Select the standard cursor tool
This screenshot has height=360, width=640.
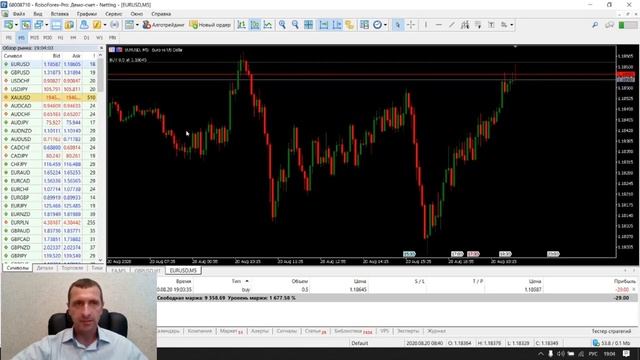click(398, 25)
